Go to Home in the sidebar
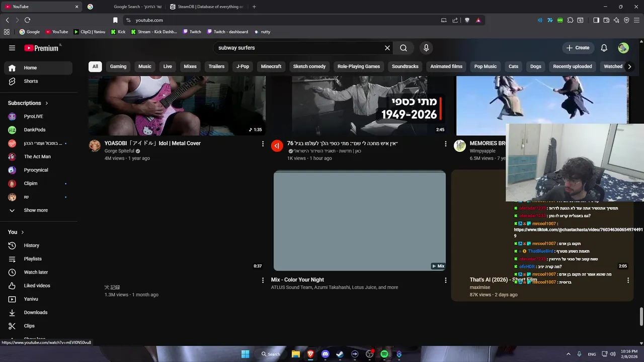644x362 pixels. click(x=38, y=68)
